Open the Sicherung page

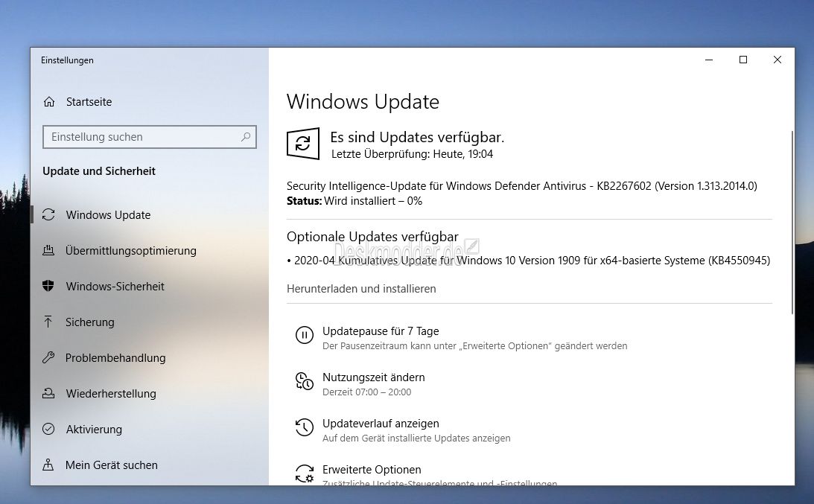[x=90, y=322]
